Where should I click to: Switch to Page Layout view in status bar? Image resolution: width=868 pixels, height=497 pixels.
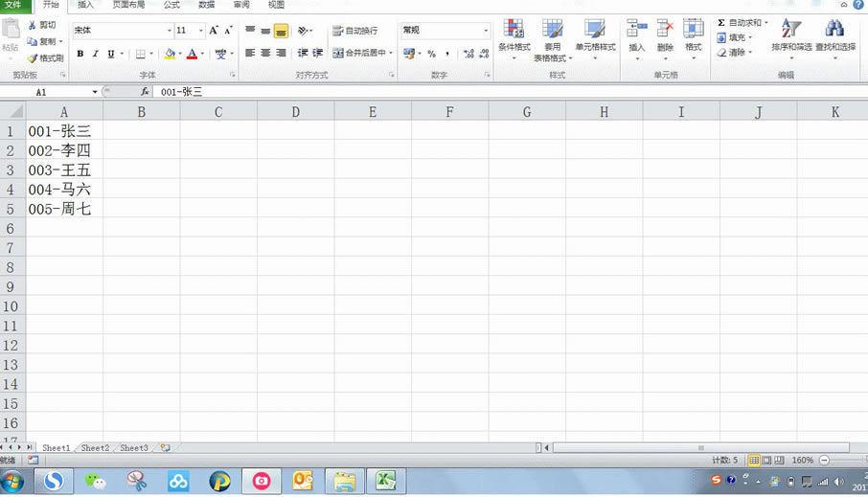766,460
